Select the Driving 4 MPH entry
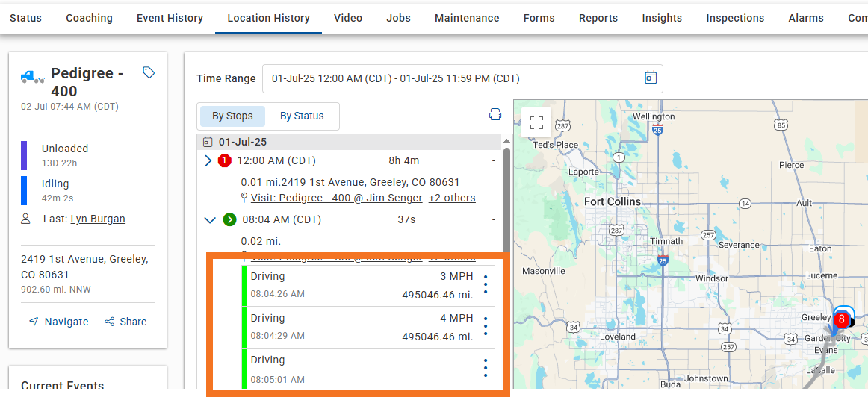The height and width of the screenshot is (397, 868). (x=368, y=328)
